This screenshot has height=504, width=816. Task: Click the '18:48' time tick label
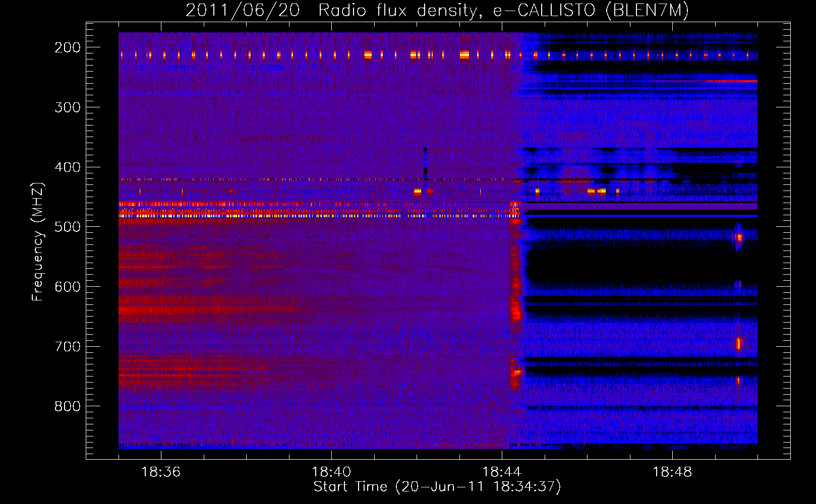click(x=672, y=472)
